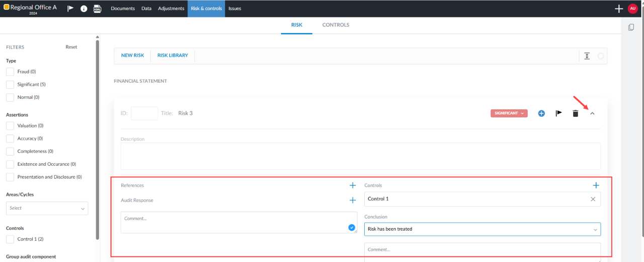Open the Documents menu
Image resolution: width=644 pixels, height=262 pixels.
[123, 9]
